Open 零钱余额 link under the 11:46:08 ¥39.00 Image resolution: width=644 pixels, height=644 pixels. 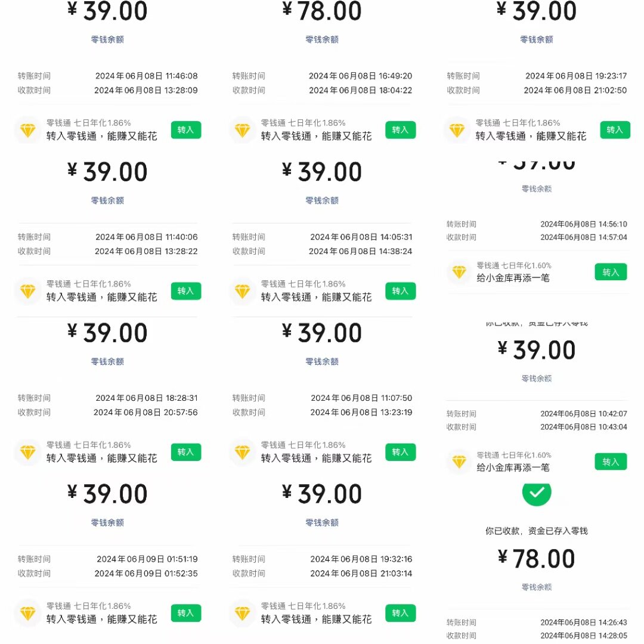click(107, 39)
